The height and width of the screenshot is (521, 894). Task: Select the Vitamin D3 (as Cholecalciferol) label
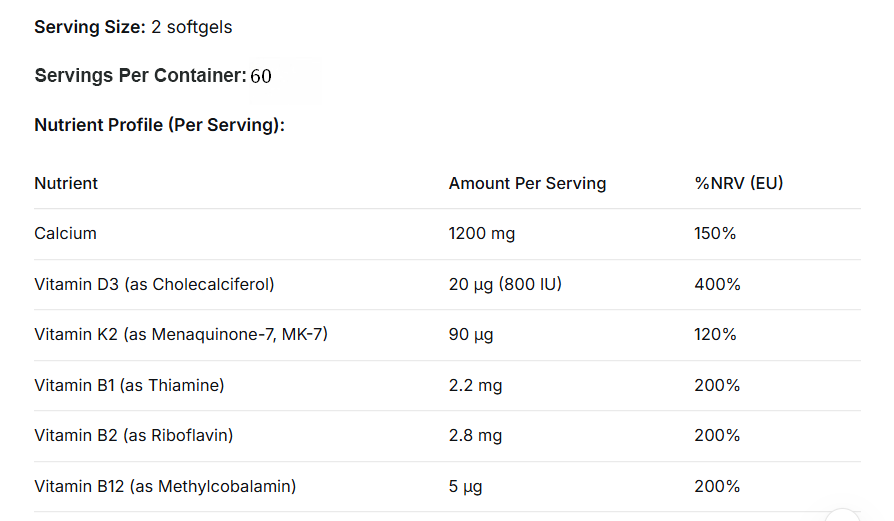coord(154,284)
